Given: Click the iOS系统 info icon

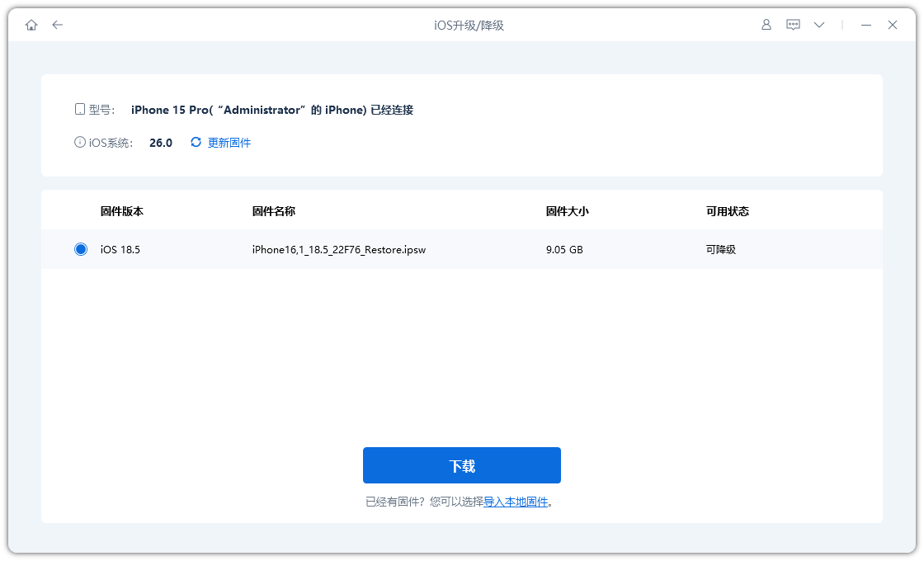Looking at the screenshot, I should click(79, 142).
